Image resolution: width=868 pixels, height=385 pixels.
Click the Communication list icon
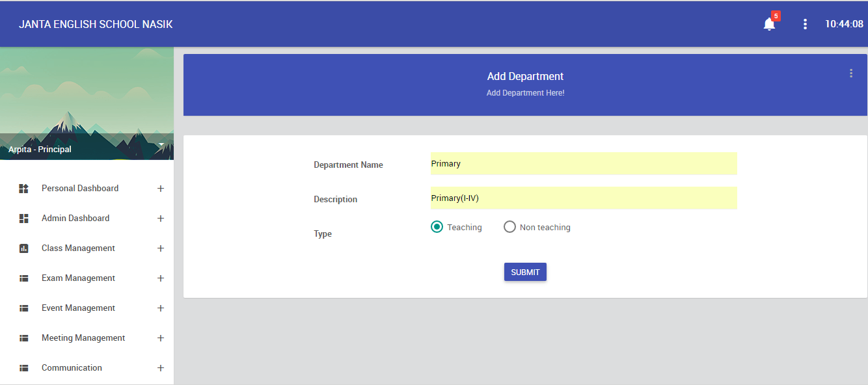click(24, 368)
